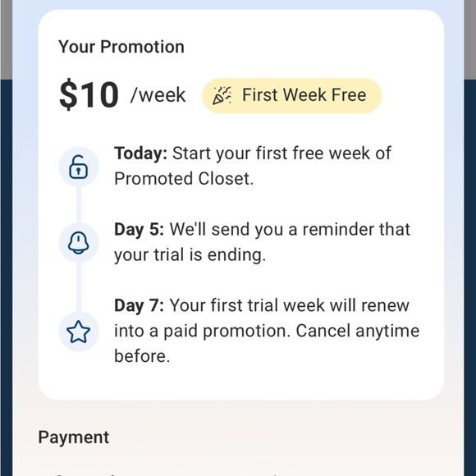Click the $10 price amount
Screen dimensions: 476x476
pos(89,94)
